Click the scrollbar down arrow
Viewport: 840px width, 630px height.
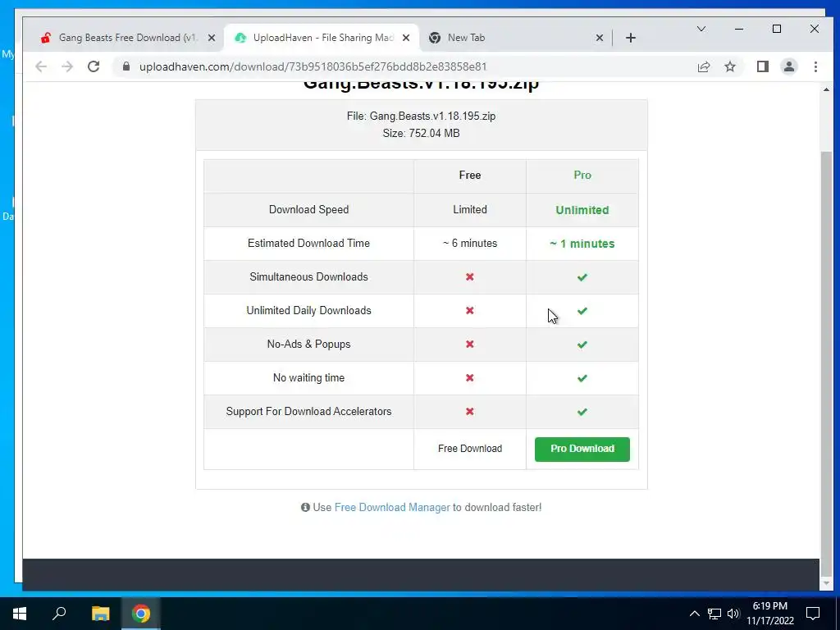point(826,583)
